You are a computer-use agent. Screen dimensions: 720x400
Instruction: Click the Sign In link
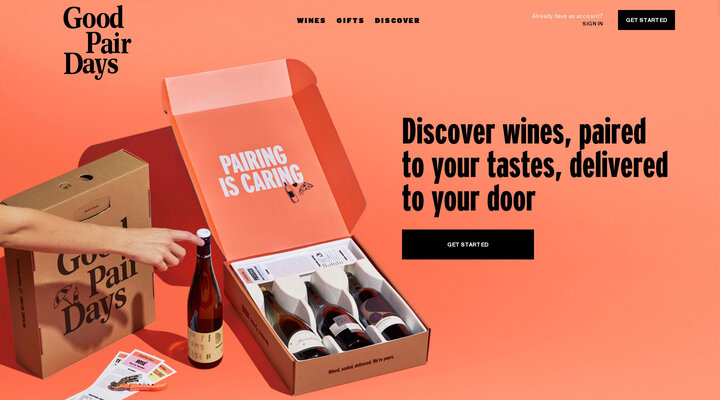point(592,24)
